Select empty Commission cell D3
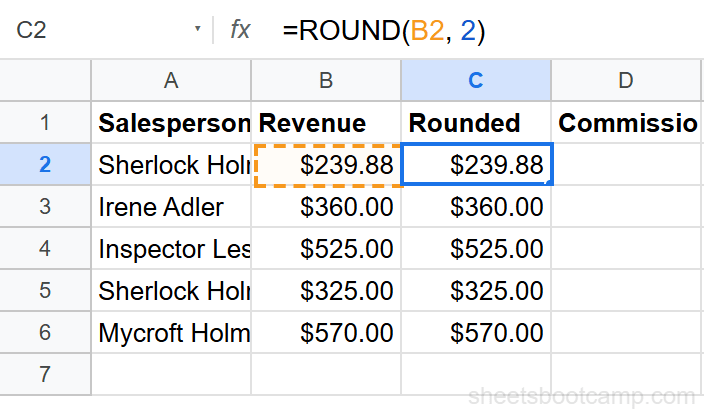The height and width of the screenshot is (414, 704). [x=626, y=207]
